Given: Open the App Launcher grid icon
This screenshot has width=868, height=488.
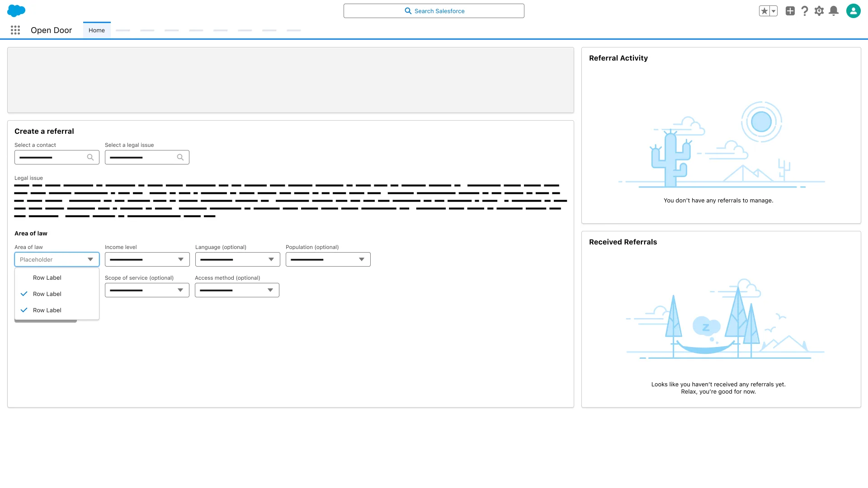Looking at the screenshot, I should click(15, 30).
